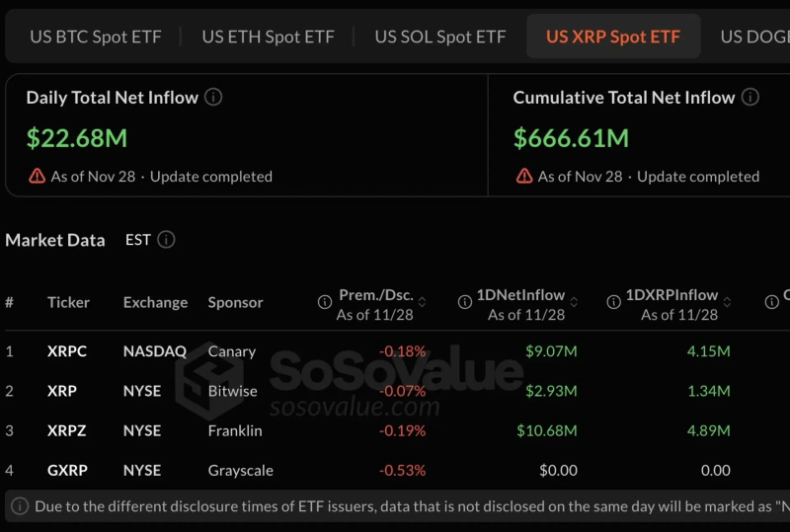Select the US XRP Spot ETF tab
The image size is (790, 532).
pos(612,38)
